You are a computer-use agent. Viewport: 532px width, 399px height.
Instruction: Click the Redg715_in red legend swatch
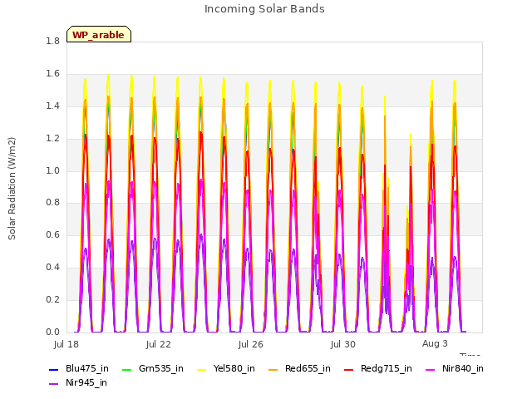[349, 369]
